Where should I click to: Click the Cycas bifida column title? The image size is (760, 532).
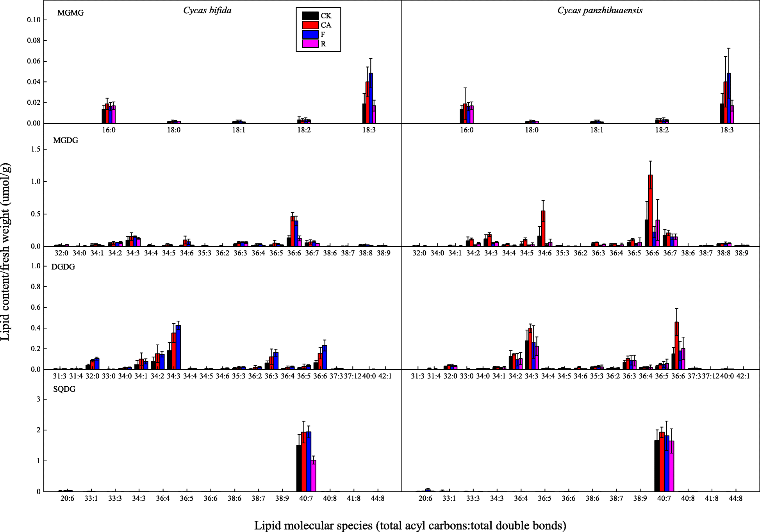coord(207,11)
